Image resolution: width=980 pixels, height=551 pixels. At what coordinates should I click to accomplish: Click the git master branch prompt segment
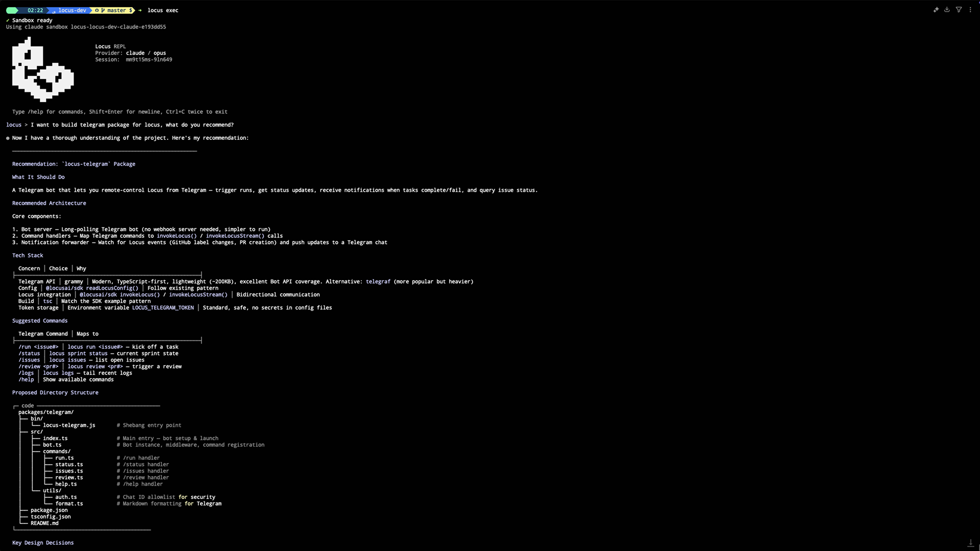[114, 10]
